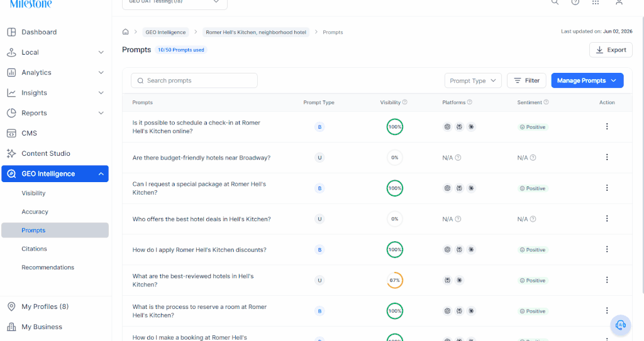
Task: Open the Recommendations submenu item
Action: [48, 267]
